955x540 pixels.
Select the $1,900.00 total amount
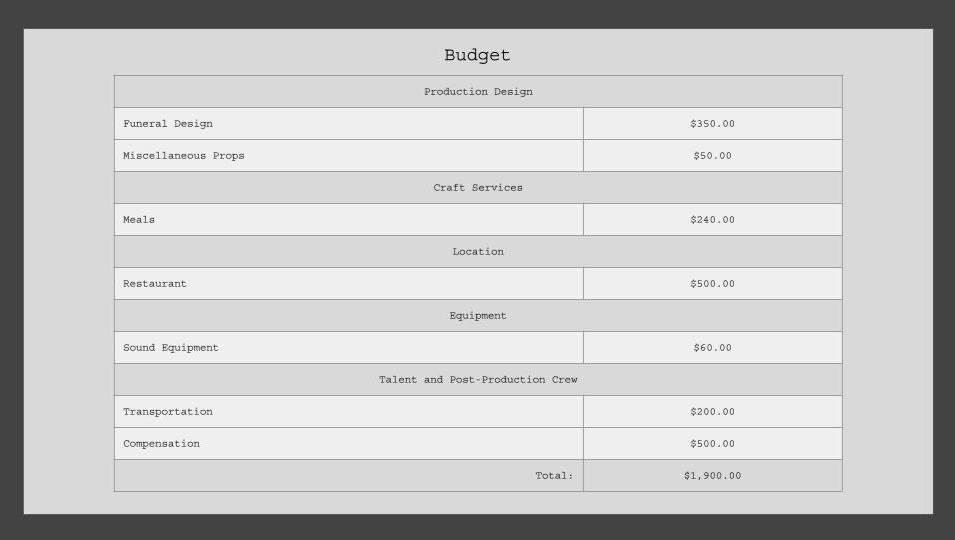(712, 476)
